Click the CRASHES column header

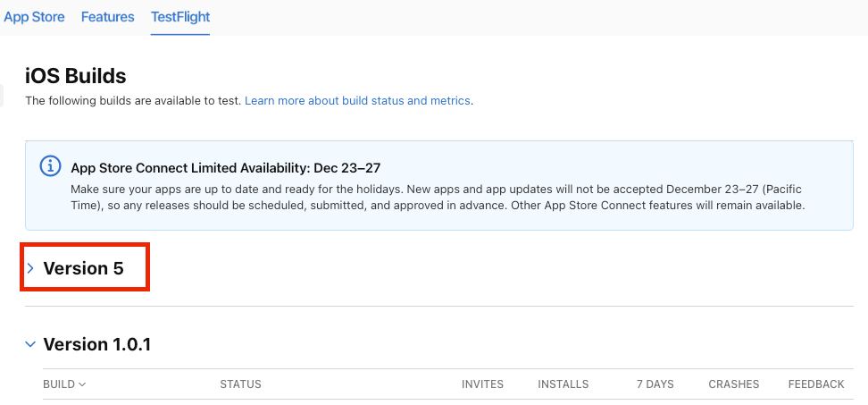click(733, 384)
